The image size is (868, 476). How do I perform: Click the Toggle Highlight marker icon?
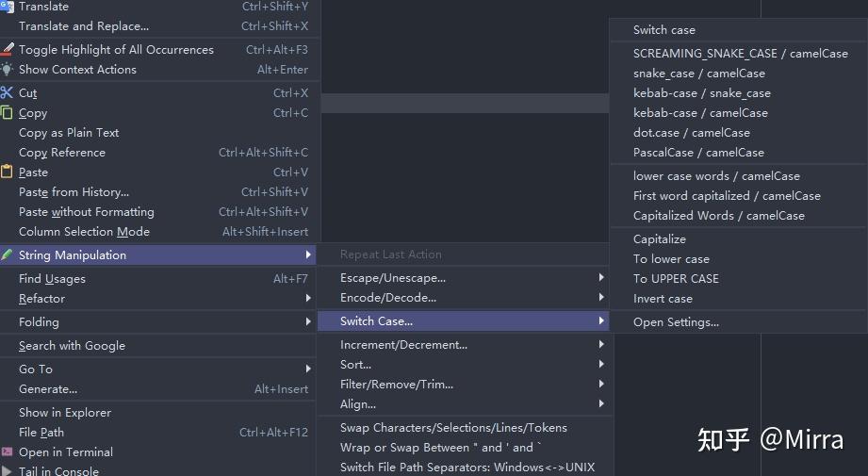click(x=7, y=49)
